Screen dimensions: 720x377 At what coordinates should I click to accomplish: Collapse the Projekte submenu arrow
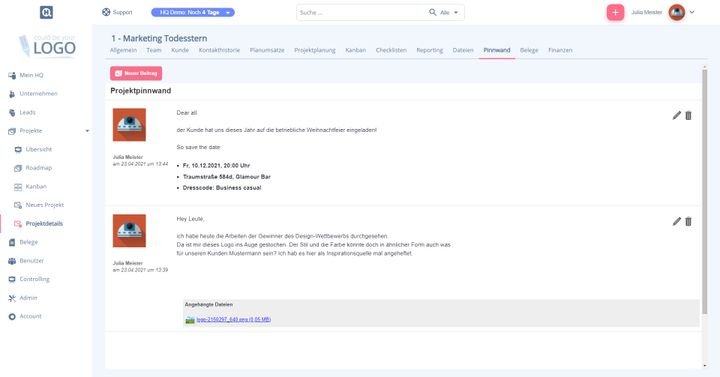(x=87, y=131)
